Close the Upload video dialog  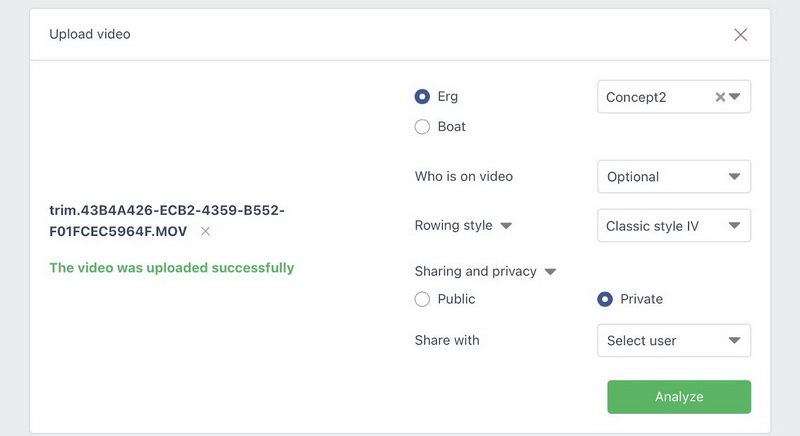[740, 35]
